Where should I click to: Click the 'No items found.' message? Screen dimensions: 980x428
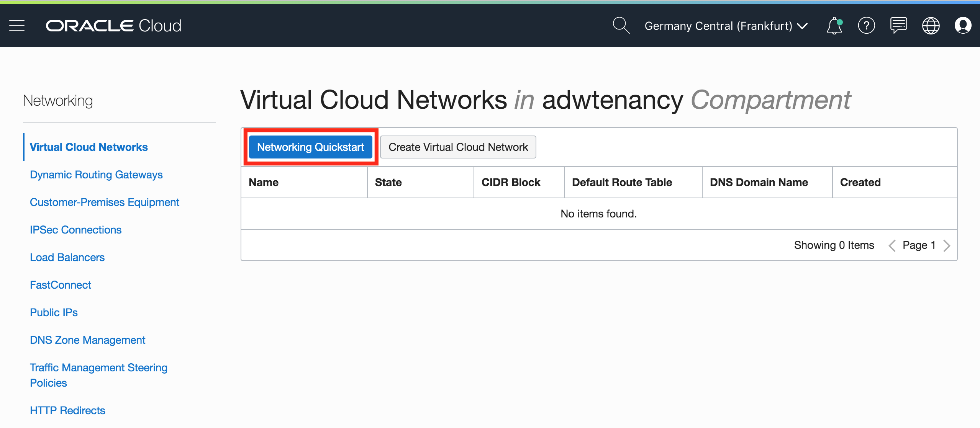[x=599, y=214]
